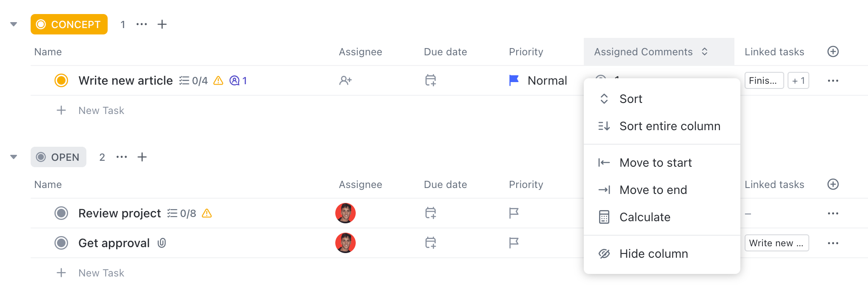Collapse the Open task group
Image resolution: width=868 pixels, height=302 pixels.
click(14, 157)
